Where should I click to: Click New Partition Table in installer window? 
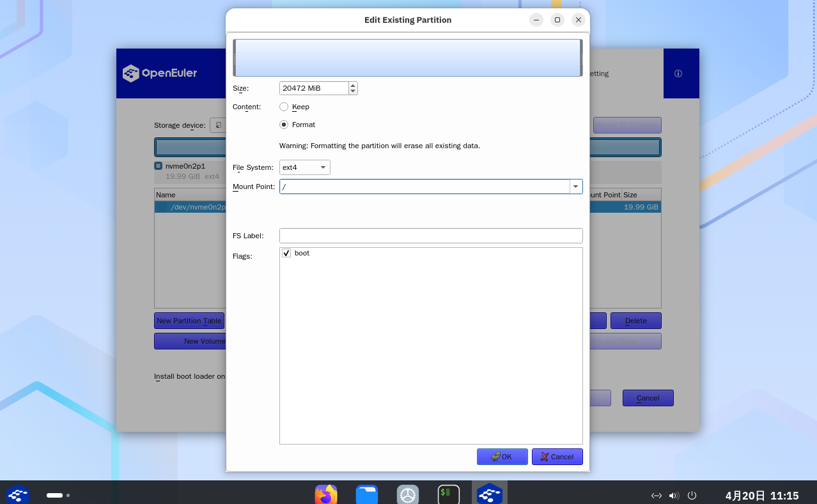[189, 321]
